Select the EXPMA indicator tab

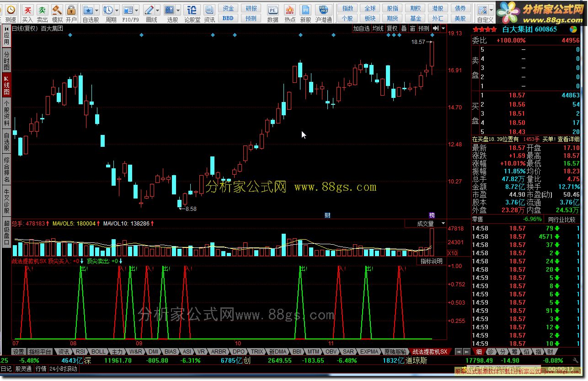click(369, 352)
